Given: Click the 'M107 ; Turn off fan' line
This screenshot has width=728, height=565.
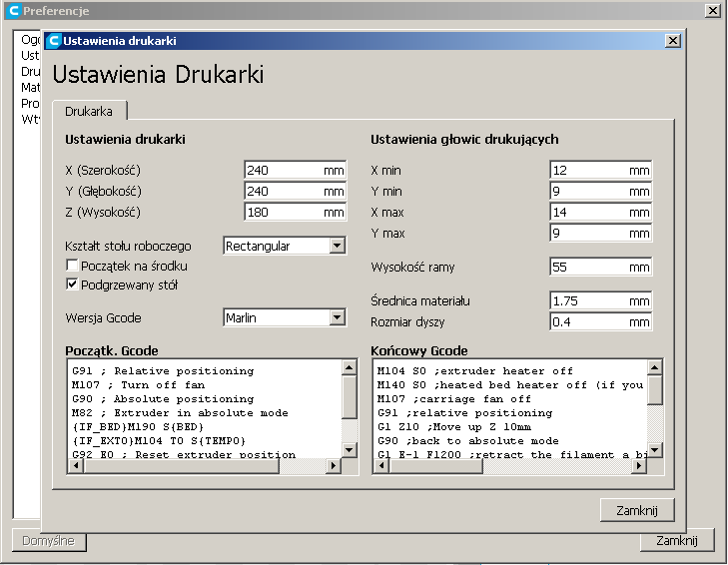Looking at the screenshot, I should point(139,385).
